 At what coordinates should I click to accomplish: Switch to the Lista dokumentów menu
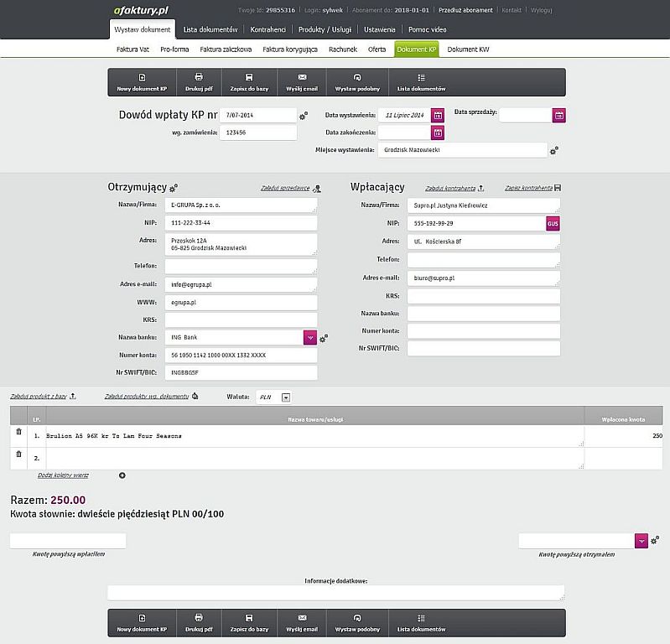(x=210, y=29)
